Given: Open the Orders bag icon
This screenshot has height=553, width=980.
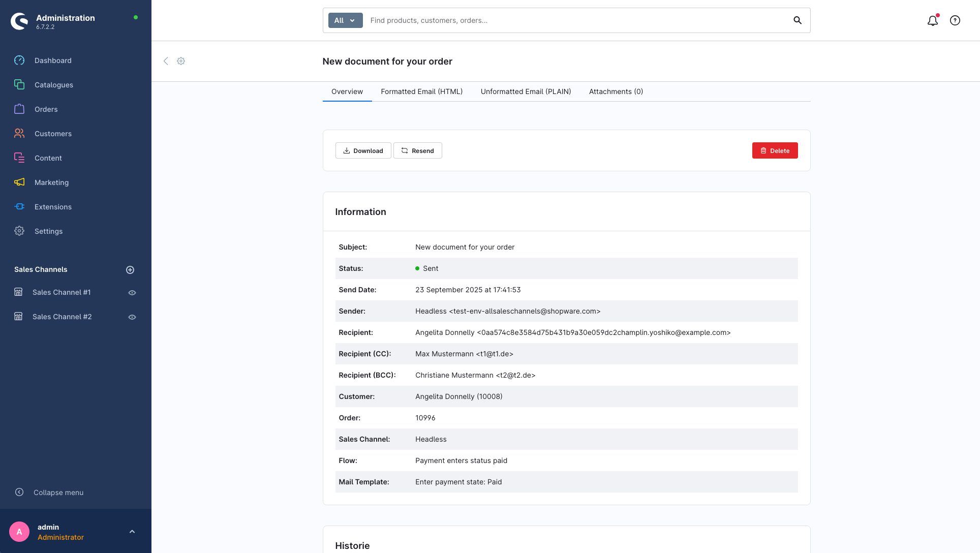Looking at the screenshot, I should click(x=19, y=109).
